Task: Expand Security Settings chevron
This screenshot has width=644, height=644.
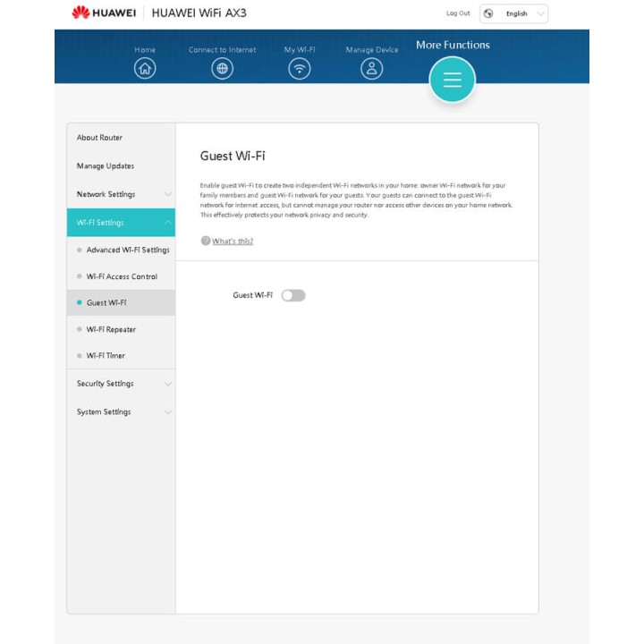Action: click(167, 384)
